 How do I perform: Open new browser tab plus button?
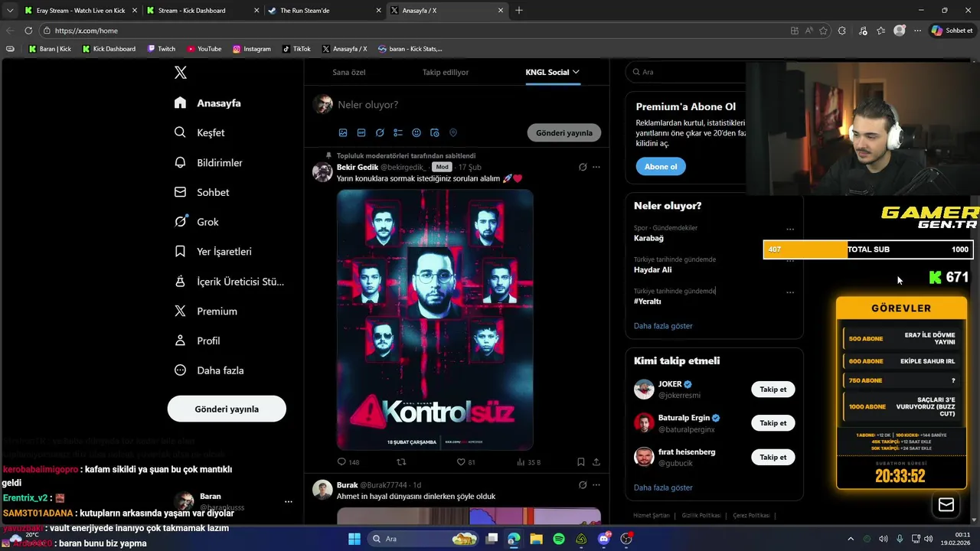(519, 11)
